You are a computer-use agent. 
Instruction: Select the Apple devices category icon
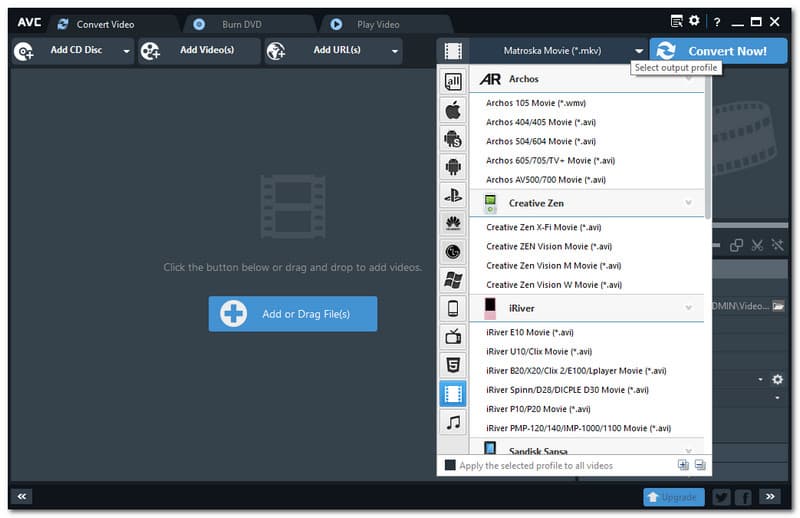point(453,110)
